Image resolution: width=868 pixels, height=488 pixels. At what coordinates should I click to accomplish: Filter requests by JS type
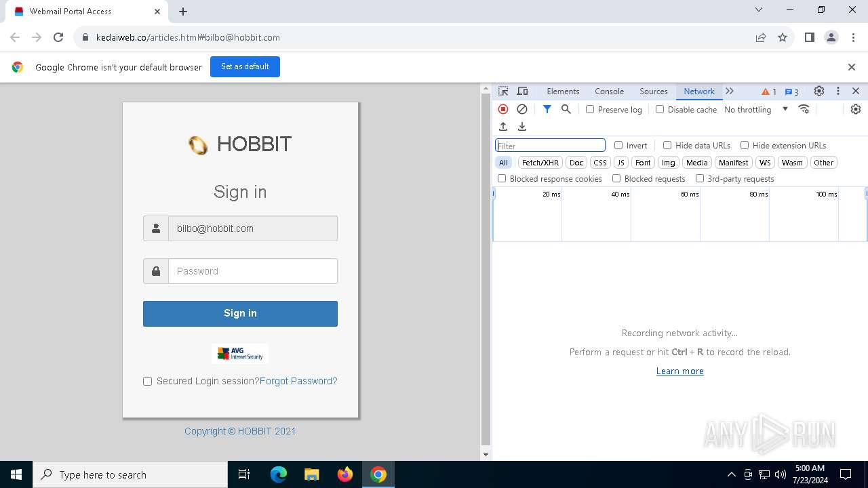point(620,163)
